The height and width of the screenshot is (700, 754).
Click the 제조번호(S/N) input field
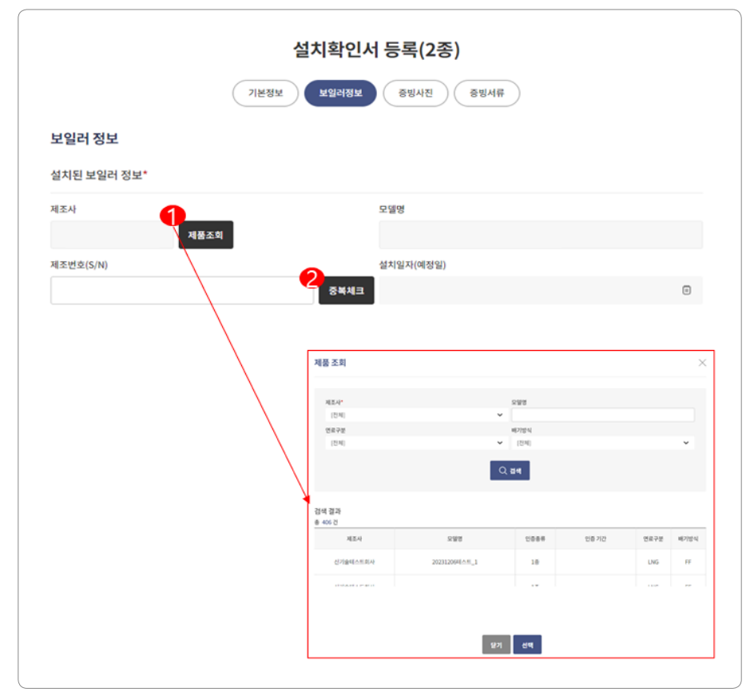click(x=182, y=291)
